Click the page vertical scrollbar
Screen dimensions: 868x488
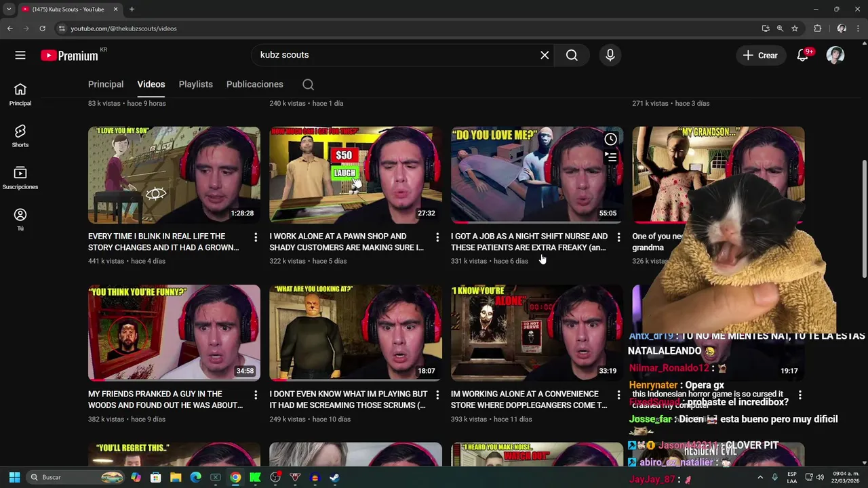864,218
